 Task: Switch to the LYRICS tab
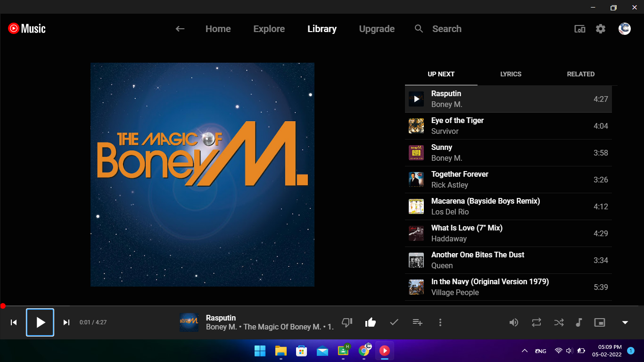click(511, 74)
